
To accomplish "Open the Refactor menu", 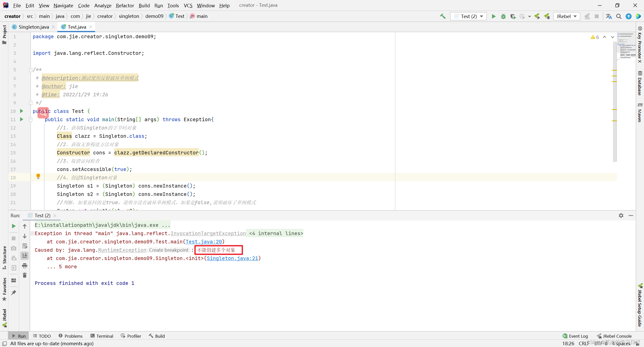I will (125, 5).
